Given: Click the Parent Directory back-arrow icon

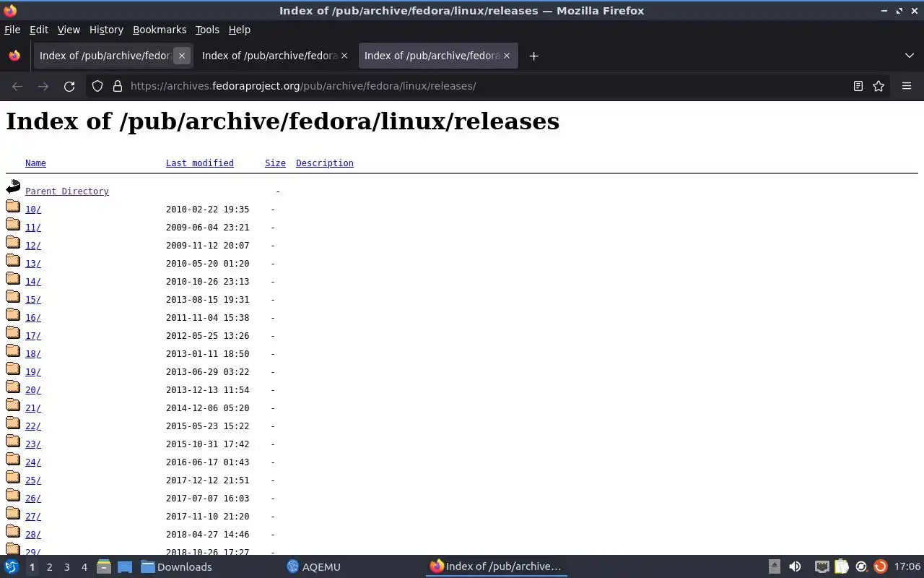Looking at the screenshot, I should point(13,187).
